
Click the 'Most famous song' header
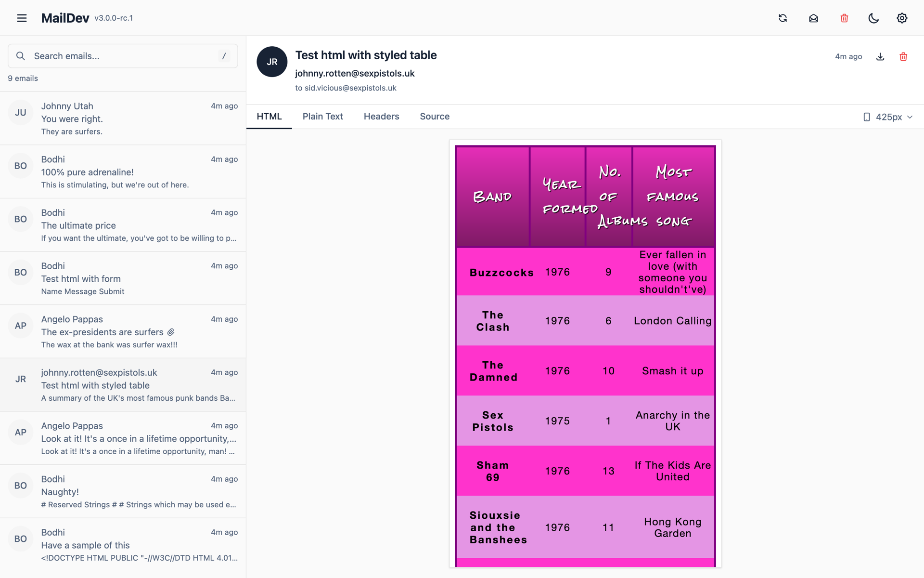[x=673, y=197]
